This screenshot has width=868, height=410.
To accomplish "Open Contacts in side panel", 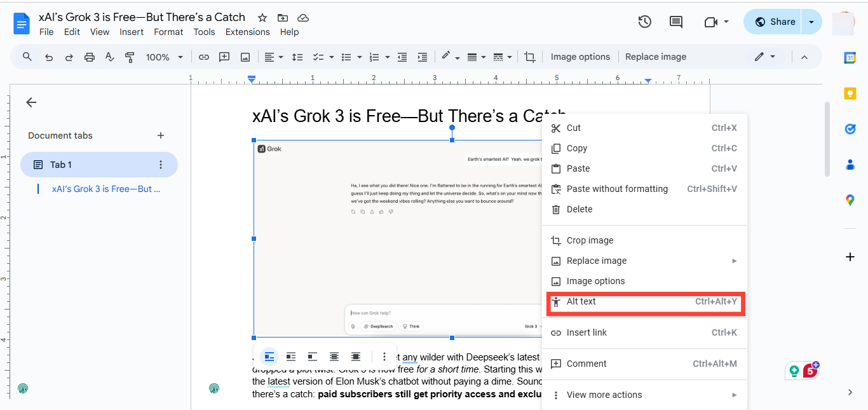I will coord(850,165).
